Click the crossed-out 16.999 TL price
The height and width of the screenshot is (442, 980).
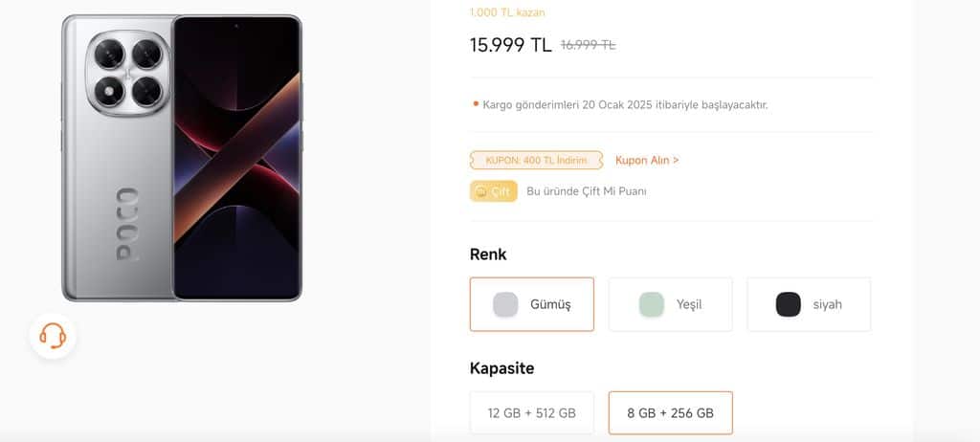pyautogui.click(x=589, y=44)
